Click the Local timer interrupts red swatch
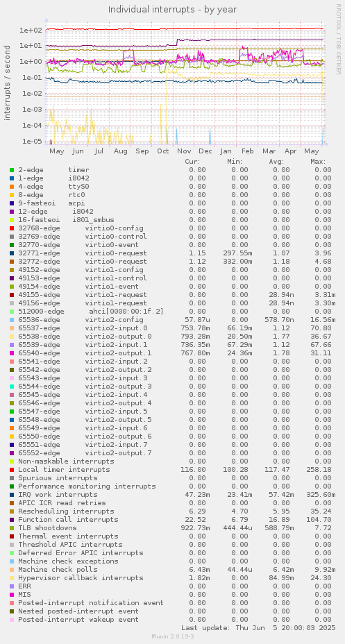 [12, 469]
